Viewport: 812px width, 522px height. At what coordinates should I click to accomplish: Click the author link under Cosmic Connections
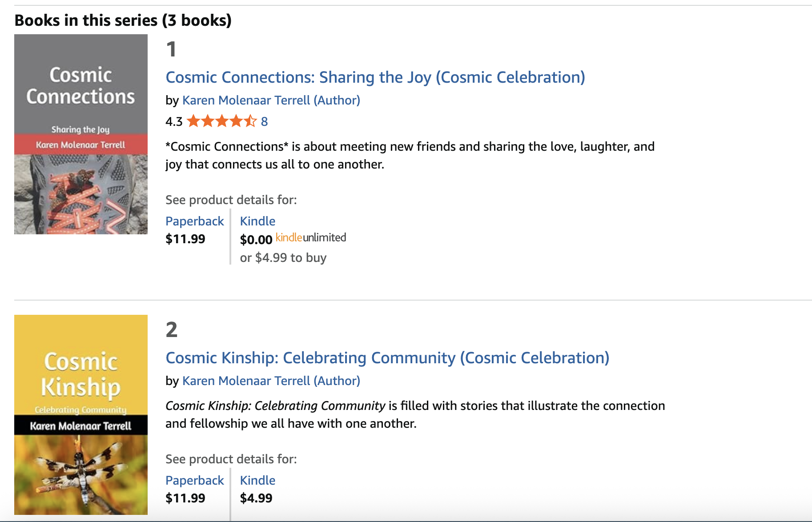pyautogui.click(x=271, y=100)
